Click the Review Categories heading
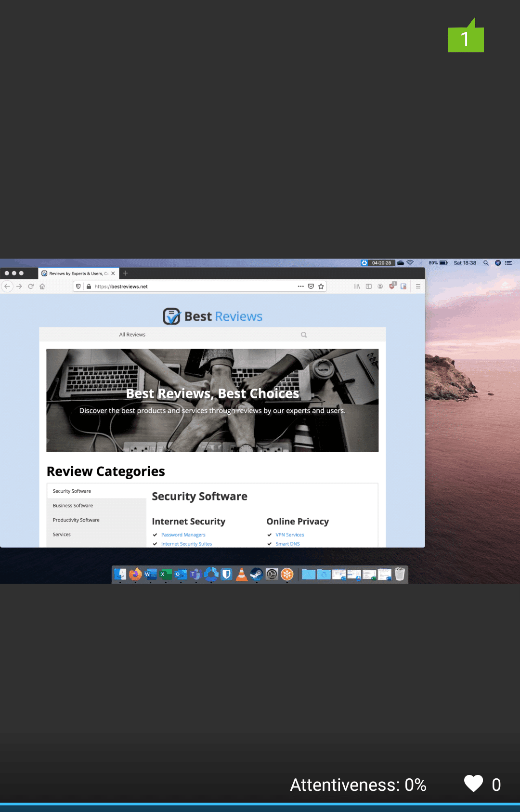 coord(106,471)
